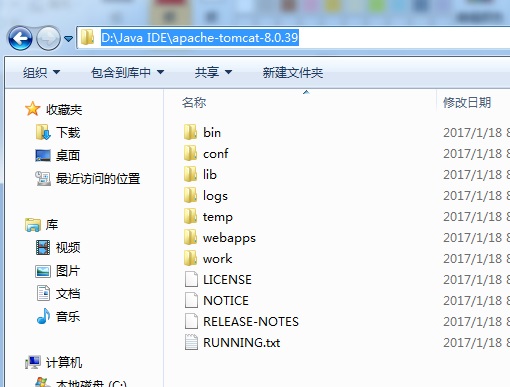Click the RUNNING.txt text file icon

pos(191,342)
